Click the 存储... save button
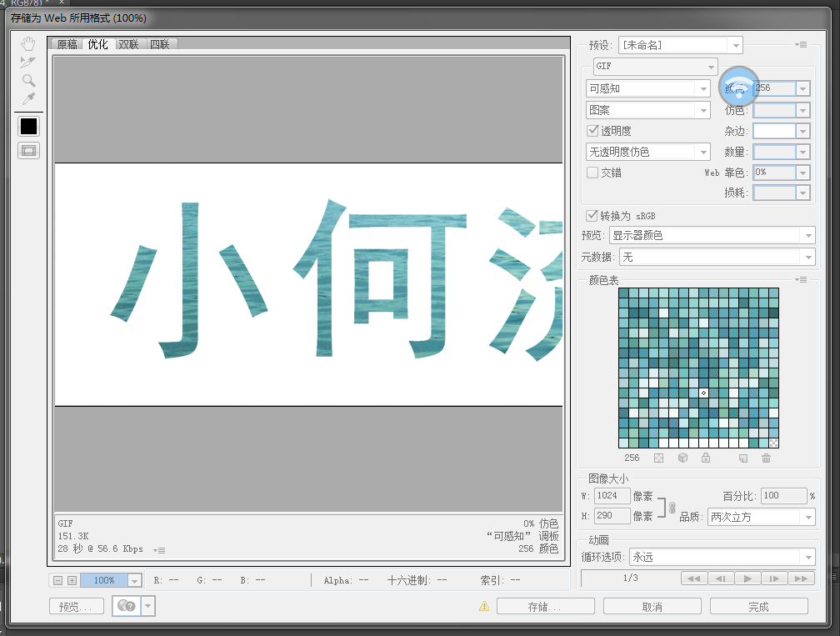The height and width of the screenshot is (636, 840). coord(545,607)
